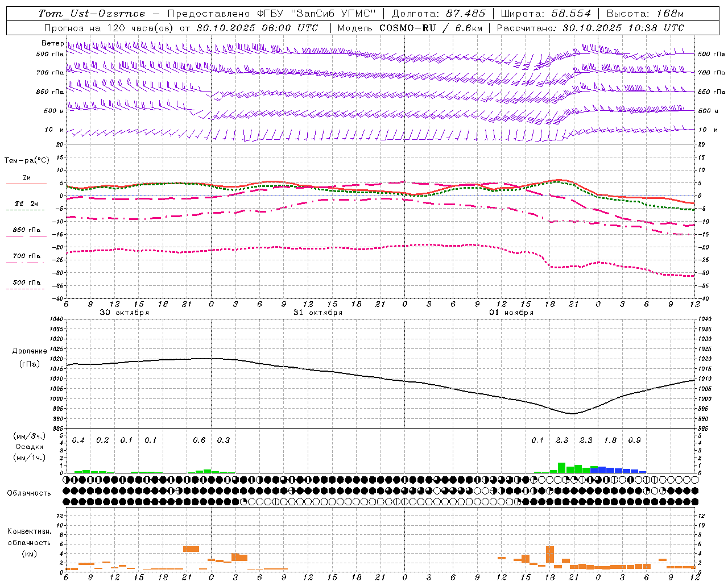Click the "Высота: 168м" header text
728x582 pixels.
(x=645, y=14)
